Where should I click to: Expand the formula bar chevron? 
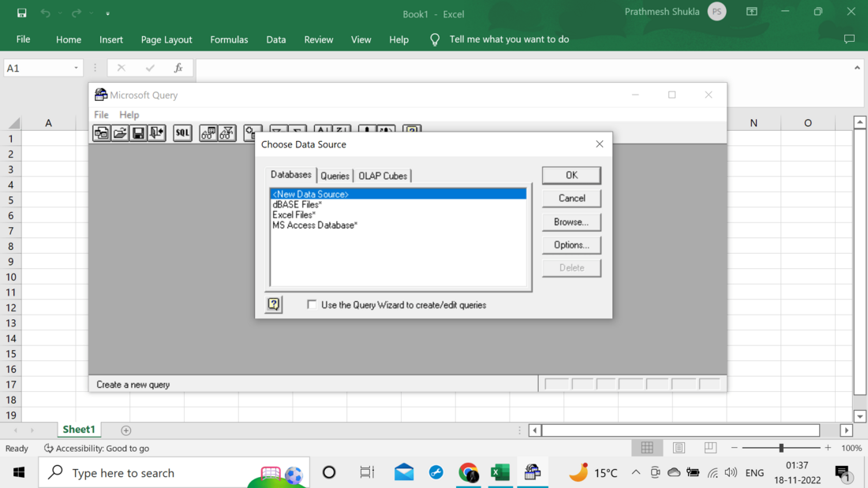pos(857,68)
